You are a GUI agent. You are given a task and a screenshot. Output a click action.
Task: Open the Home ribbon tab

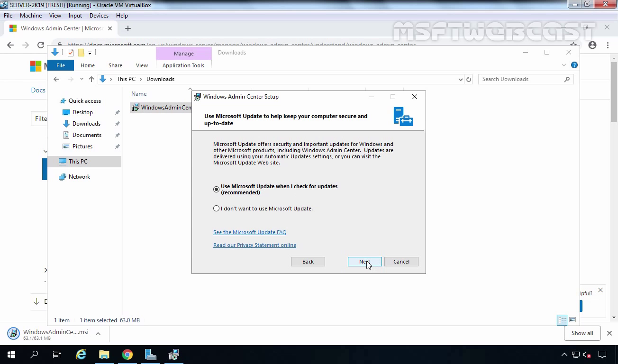88,65
